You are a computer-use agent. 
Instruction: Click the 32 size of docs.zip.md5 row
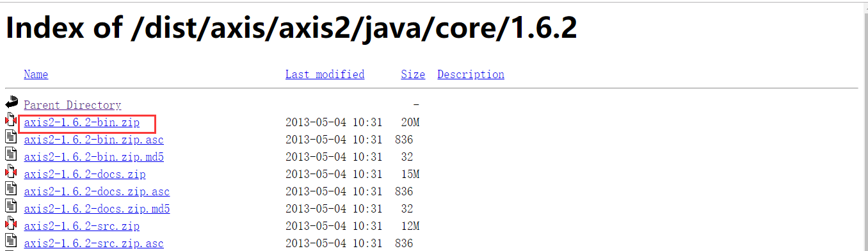[x=407, y=209]
